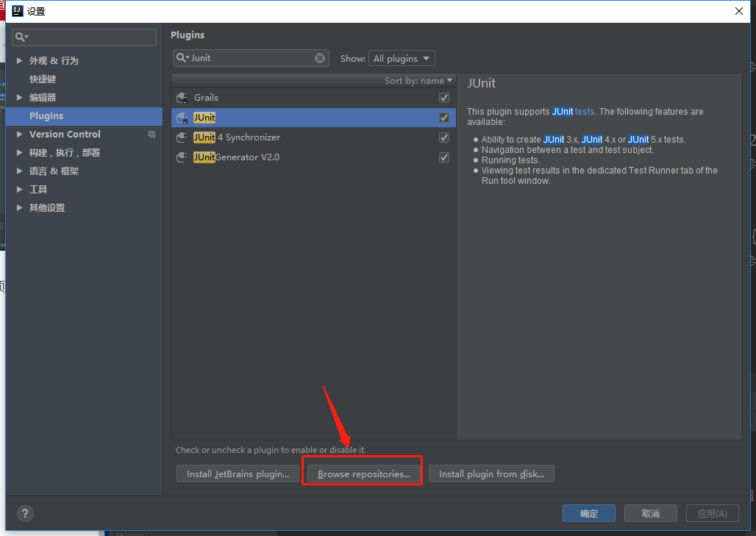This screenshot has width=756, height=536.
Task: Open the Show All plugins dropdown
Action: click(401, 58)
